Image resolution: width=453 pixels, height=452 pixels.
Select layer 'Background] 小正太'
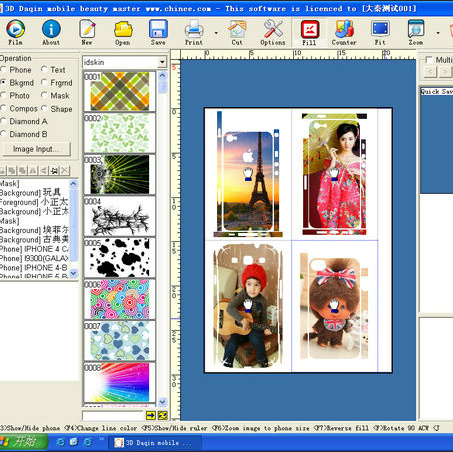click(x=34, y=211)
